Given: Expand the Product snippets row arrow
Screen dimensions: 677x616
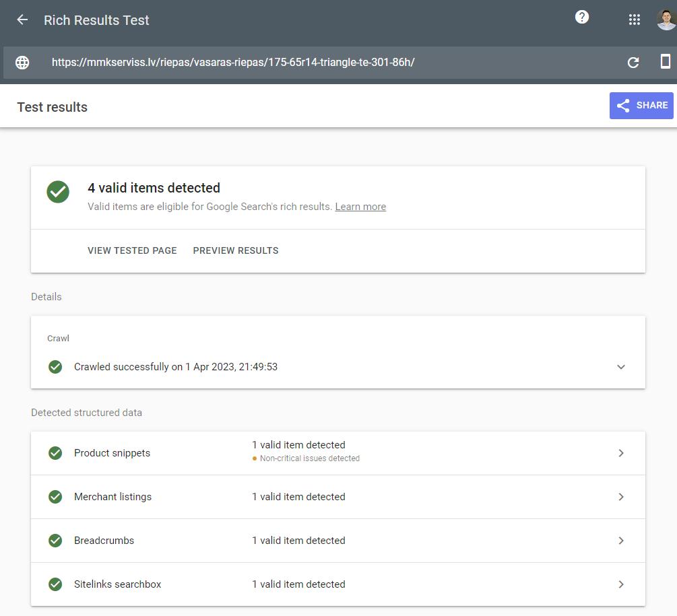Looking at the screenshot, I should tap(620, 453).
